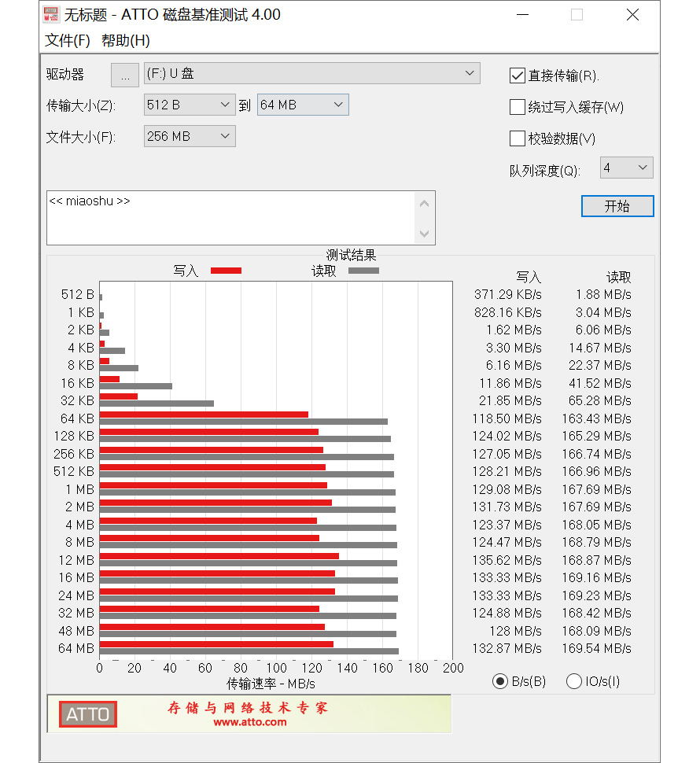Select the IO/s(I) radio button
The height and width of the screenshot is (763, 700).
tap(574, 681)
